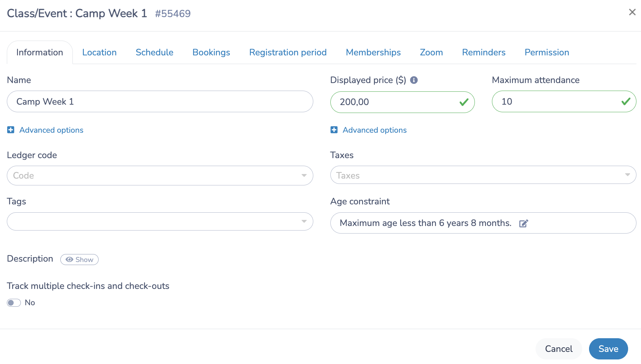Click the plus icon before right Advanced options
641x364 pixels.
(x=334, y=130)
